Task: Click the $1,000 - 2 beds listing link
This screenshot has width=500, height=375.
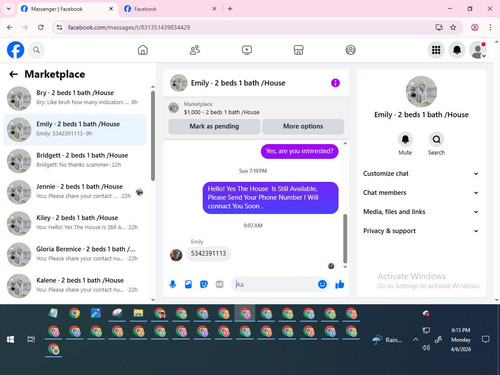Action: [x=222, y=112]
